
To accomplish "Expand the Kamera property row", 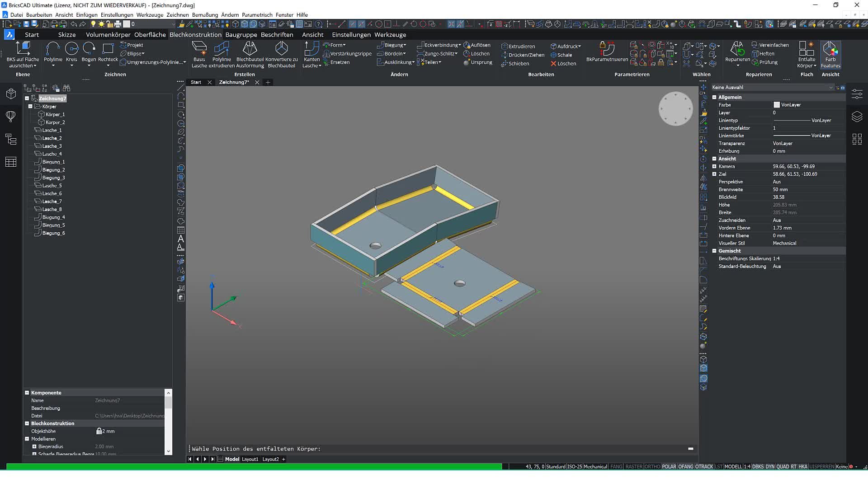I will 714,166.
